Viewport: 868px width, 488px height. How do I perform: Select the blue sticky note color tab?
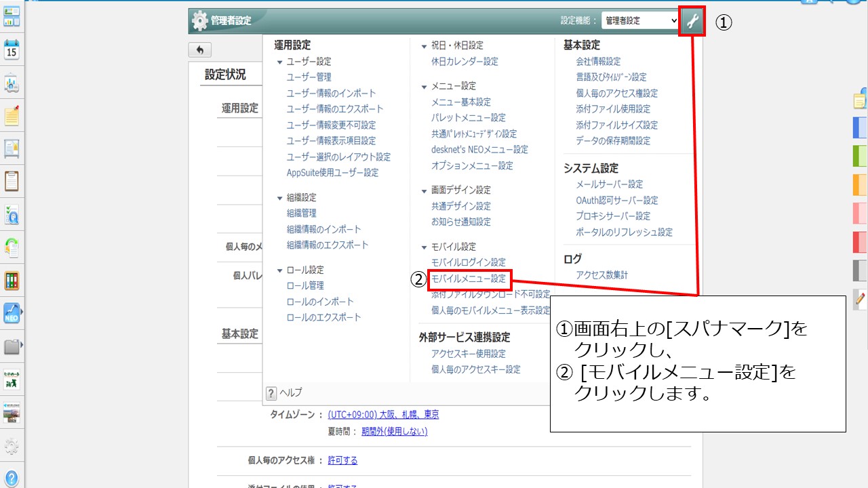click(x=860, y=127)
